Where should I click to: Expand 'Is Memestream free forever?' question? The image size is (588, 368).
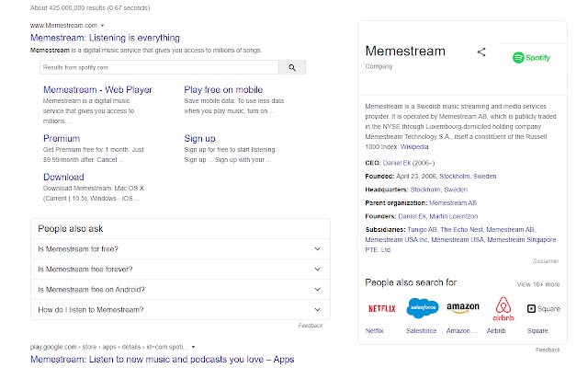[x=180, y=270]
